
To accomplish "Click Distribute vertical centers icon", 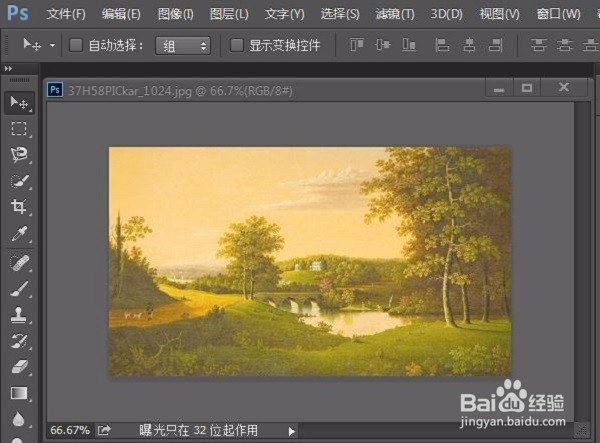I will pos(565,45).
